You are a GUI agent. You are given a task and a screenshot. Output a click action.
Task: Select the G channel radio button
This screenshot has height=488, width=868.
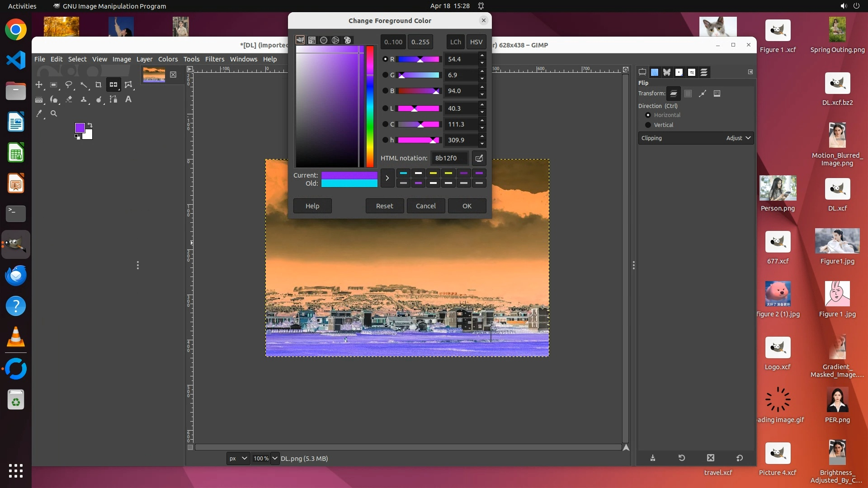click(385, 75)
